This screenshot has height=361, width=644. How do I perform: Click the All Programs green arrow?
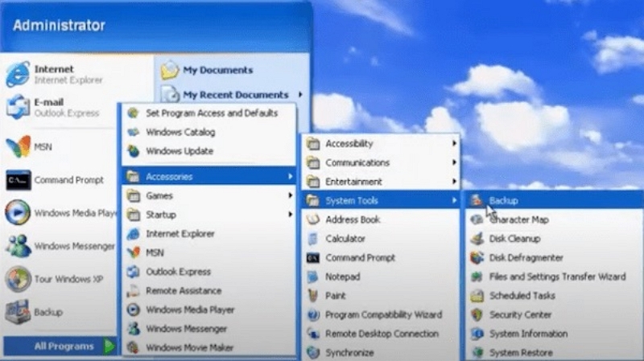[109, 347]
